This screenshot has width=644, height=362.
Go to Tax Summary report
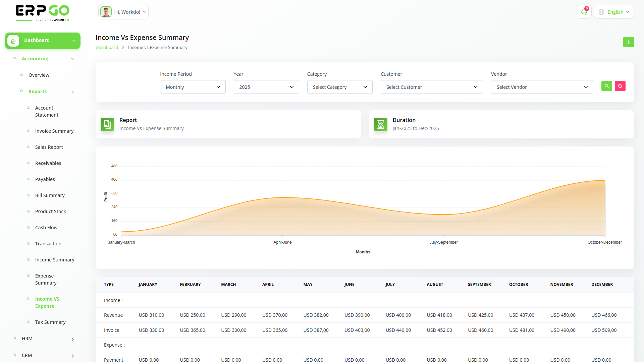50,322
